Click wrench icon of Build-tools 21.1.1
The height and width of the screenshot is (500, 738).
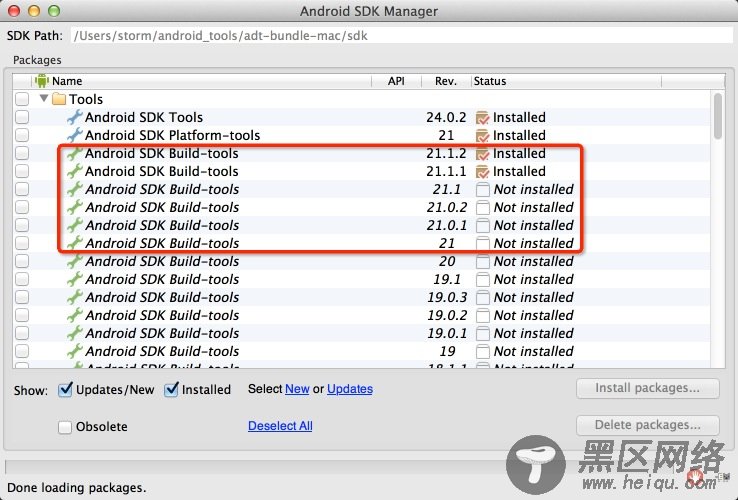point(75,171)
